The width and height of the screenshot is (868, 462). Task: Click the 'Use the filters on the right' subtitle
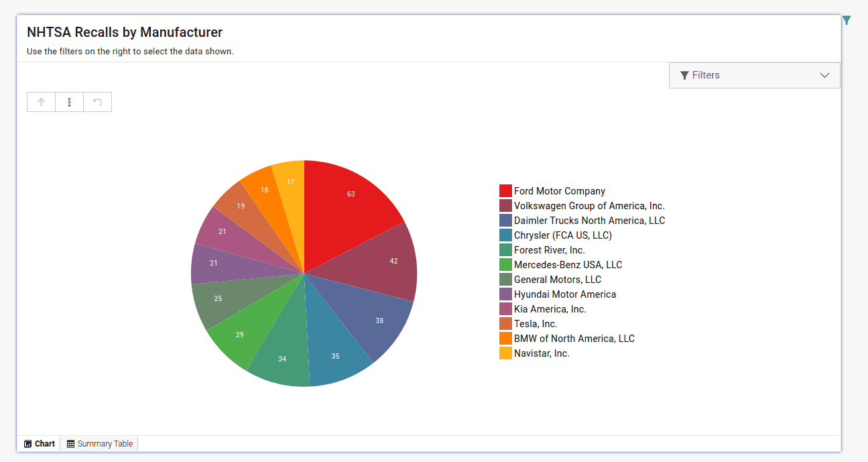[x=130, y=52]
